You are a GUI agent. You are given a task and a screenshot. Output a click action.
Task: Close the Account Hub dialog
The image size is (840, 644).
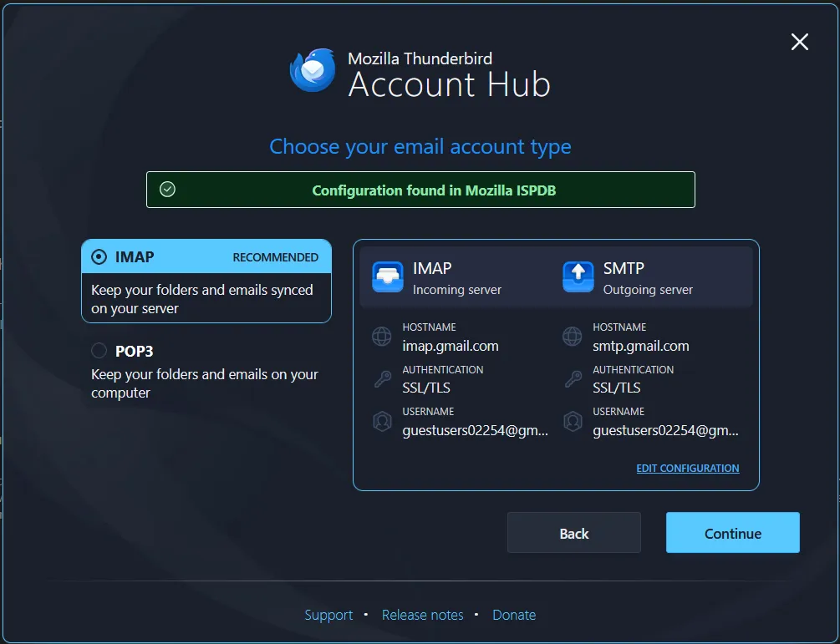799,42
